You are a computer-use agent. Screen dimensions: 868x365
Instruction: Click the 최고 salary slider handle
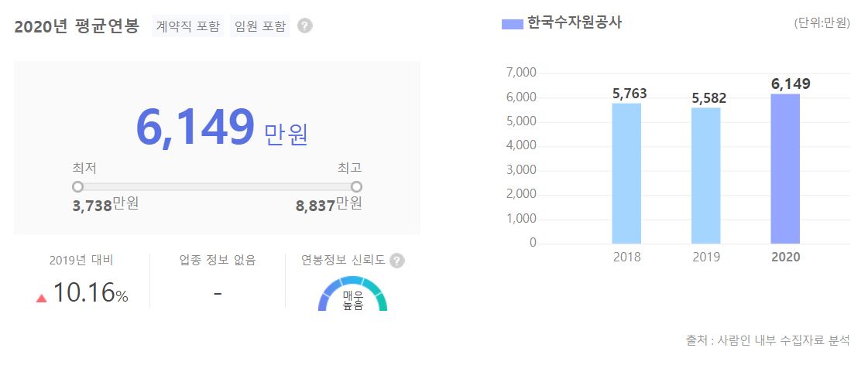(356, 186)
